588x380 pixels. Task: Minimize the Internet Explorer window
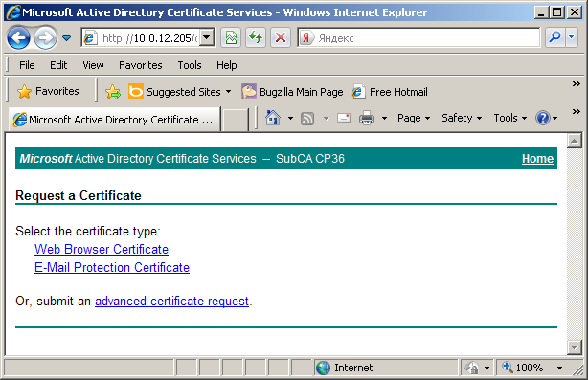coord(541,12)
